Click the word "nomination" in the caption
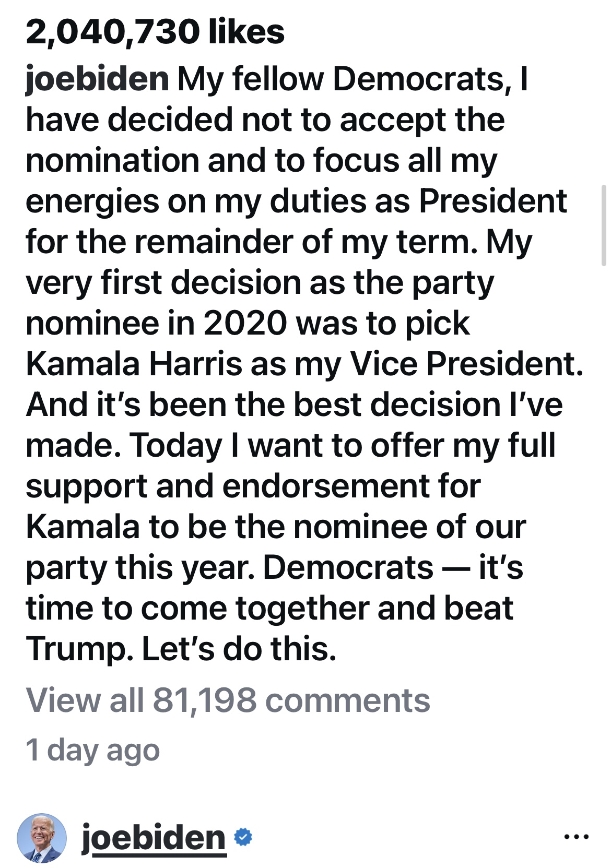 coord(112,160)
